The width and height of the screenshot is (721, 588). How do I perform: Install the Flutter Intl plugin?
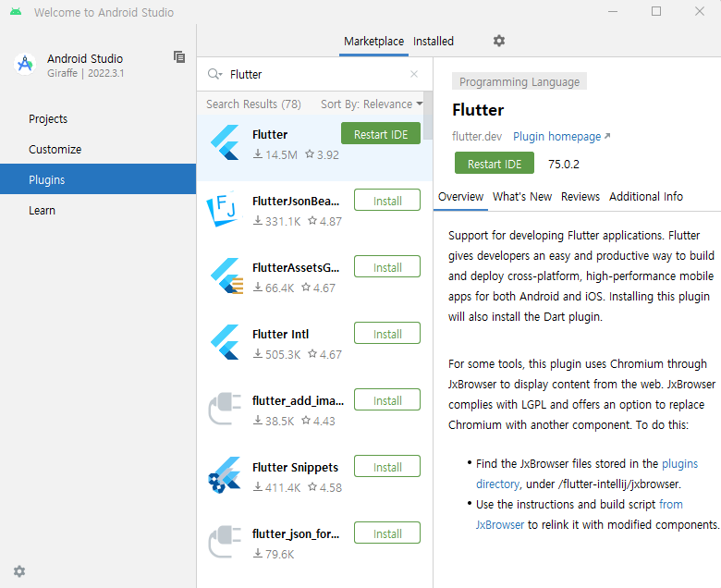387,334
